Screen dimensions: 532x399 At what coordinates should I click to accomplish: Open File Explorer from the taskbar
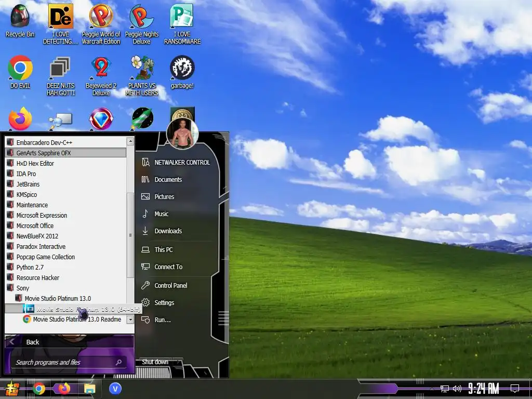click(x=89, y=389)
